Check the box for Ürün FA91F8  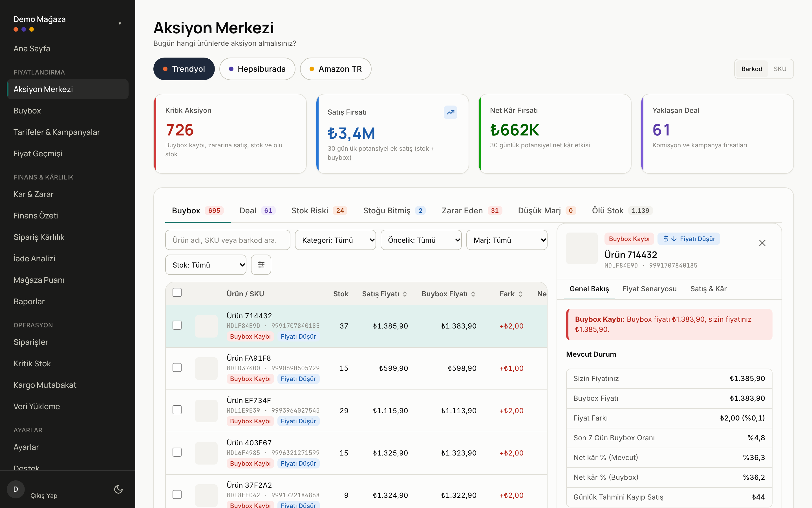point(177,367)
